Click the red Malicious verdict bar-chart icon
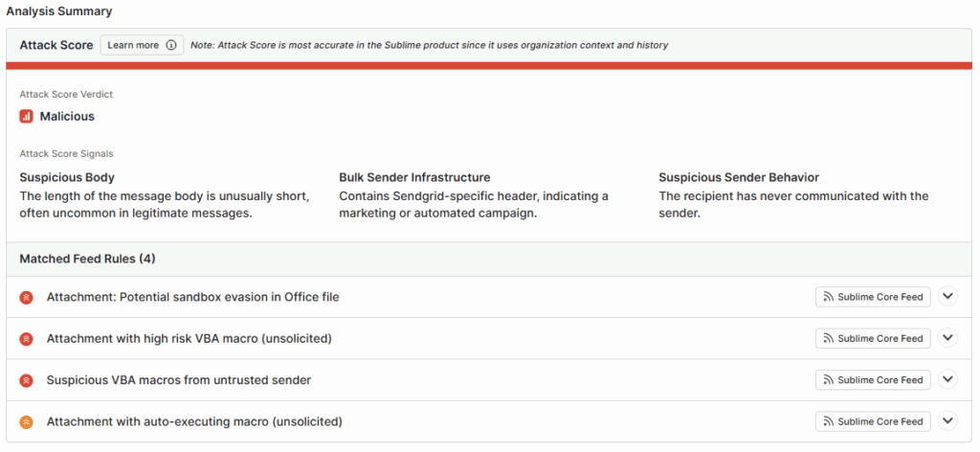The width and height of the screenshot is (980, 452). point(26,116)
